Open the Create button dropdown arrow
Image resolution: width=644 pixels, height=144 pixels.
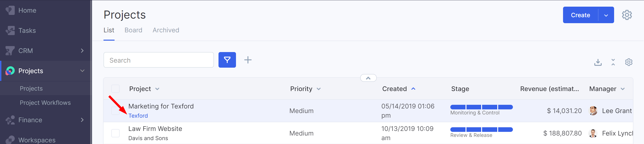(606, 15)
